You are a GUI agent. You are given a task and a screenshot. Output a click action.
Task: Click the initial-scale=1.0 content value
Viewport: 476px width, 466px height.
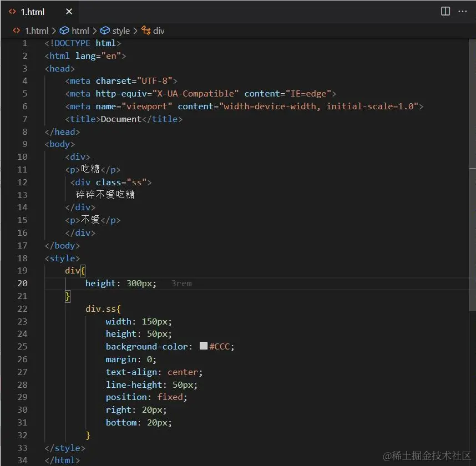coord(369,107)
